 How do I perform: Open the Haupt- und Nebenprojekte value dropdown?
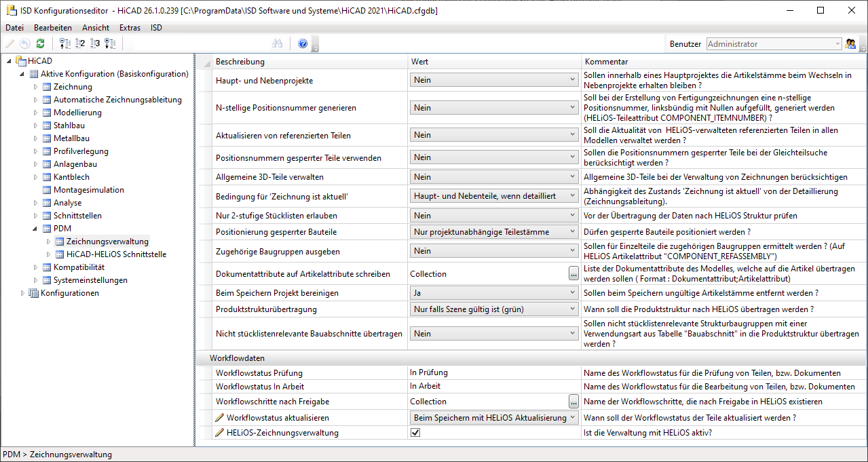(x=494, y=80)
